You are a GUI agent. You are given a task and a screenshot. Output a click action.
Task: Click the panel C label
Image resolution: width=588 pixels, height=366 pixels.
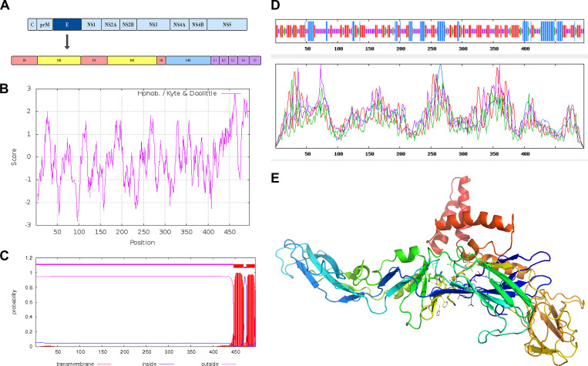(4, 255)
